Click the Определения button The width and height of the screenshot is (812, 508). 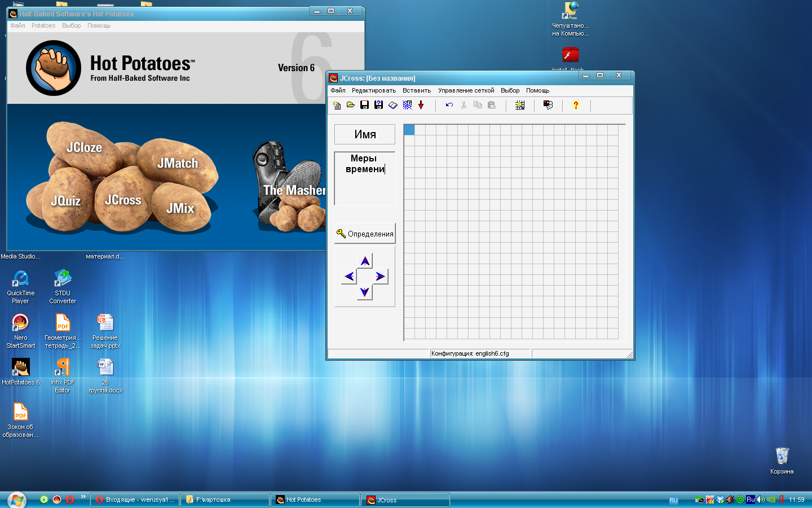tap(365, 234)
